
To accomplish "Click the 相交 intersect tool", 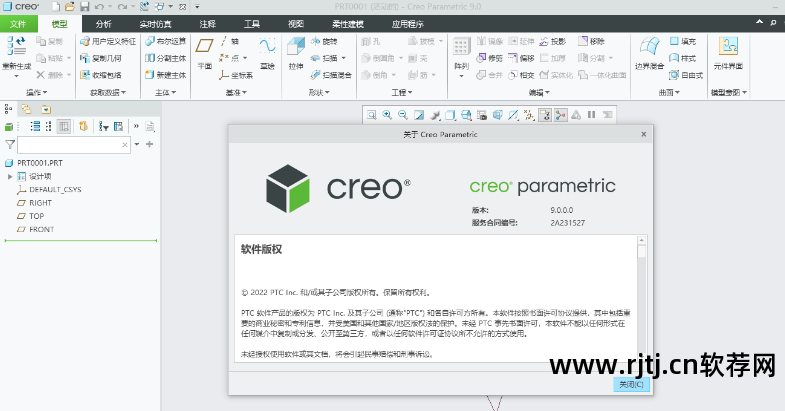I will 522,75.
